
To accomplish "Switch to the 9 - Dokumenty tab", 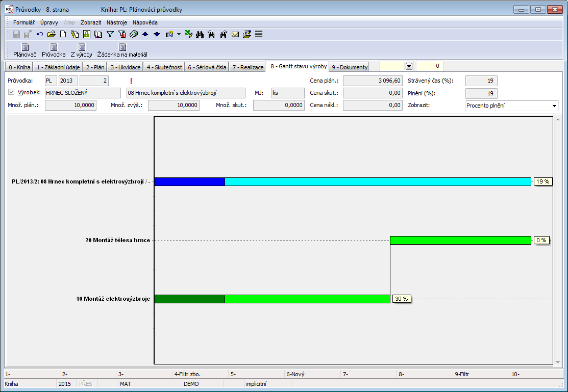I will [349, 67].
